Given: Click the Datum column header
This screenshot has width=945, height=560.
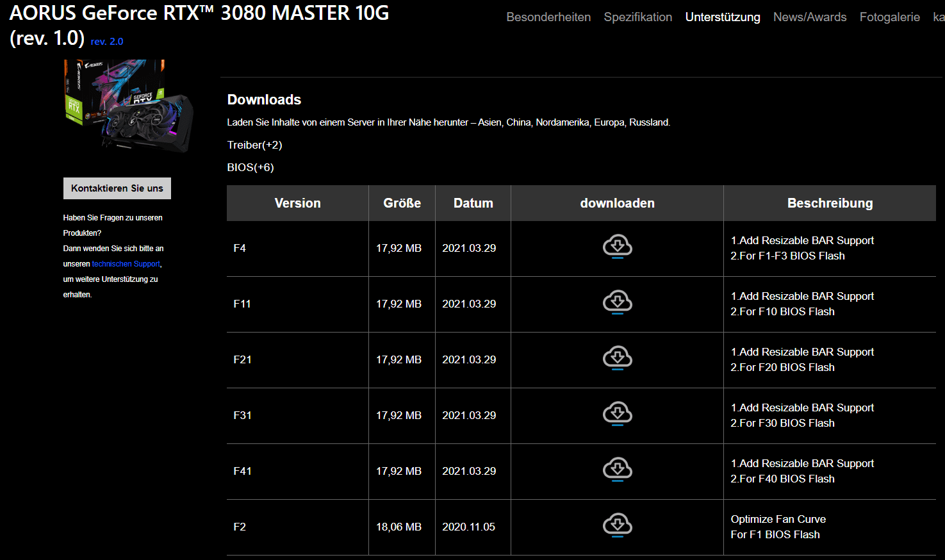Looking at the screenshot, I should [x=473, y=203].
